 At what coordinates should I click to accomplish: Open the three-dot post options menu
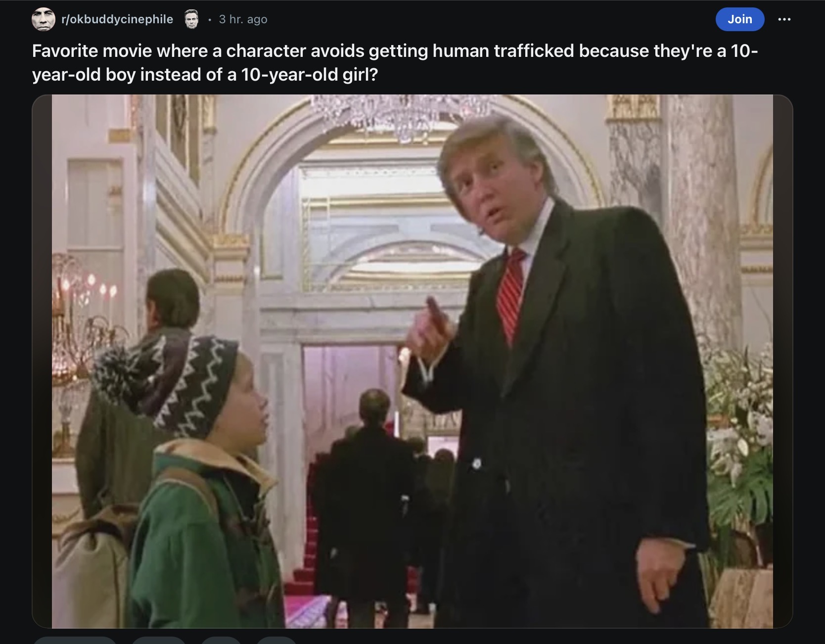(784, 19)
